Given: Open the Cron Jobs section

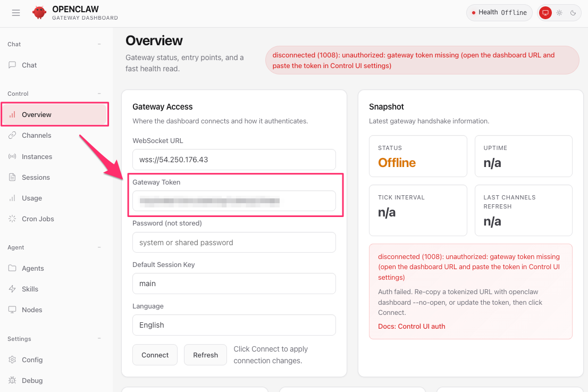Looking at the screenshot, I should [x=38, y=219].
